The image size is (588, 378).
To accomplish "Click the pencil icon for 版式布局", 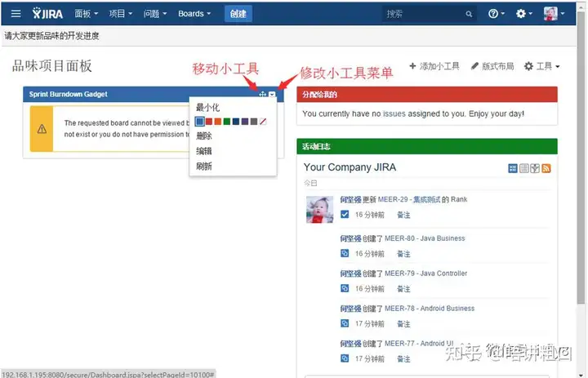I will pyautogui.click(x=474, y=66).
